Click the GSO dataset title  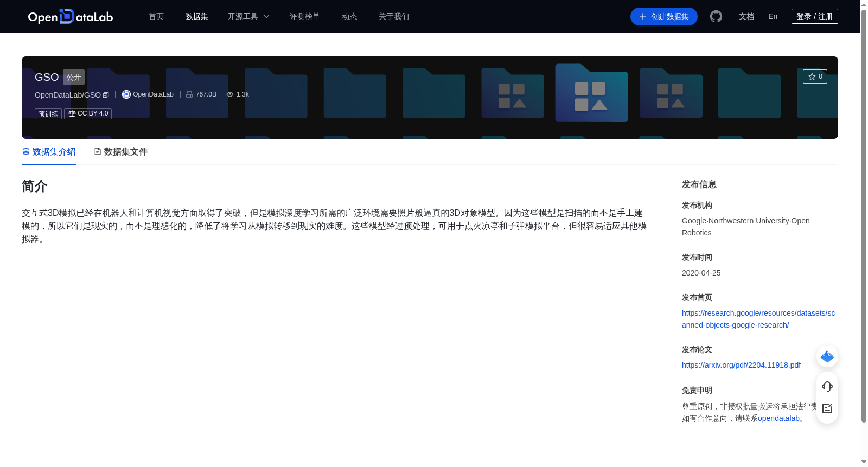tap(47, 77)
